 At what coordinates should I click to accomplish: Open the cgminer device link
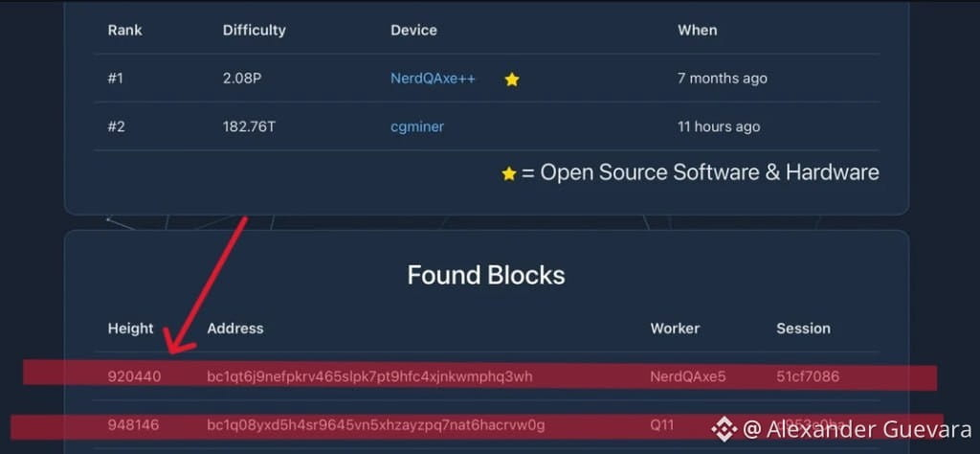(417, 127)
